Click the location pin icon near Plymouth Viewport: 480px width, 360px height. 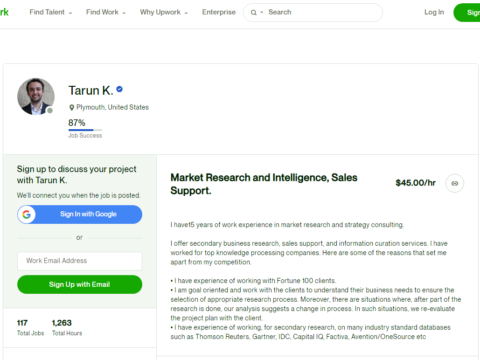click(71, 107)
